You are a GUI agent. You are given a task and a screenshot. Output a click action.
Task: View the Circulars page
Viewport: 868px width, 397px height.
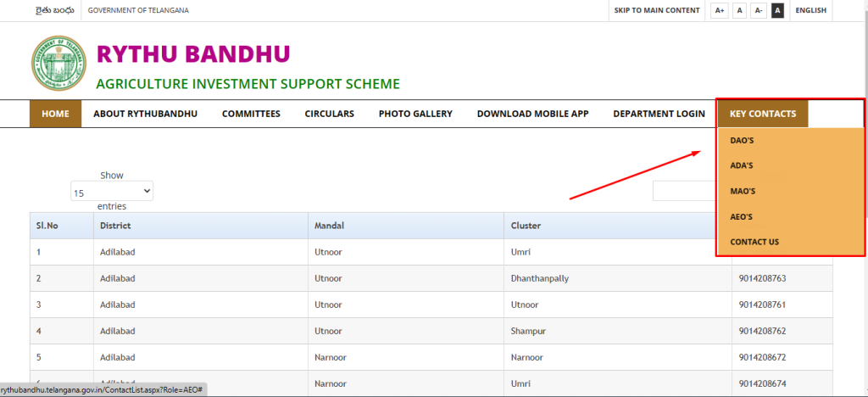pyautogui.click(x=329, y=114)
